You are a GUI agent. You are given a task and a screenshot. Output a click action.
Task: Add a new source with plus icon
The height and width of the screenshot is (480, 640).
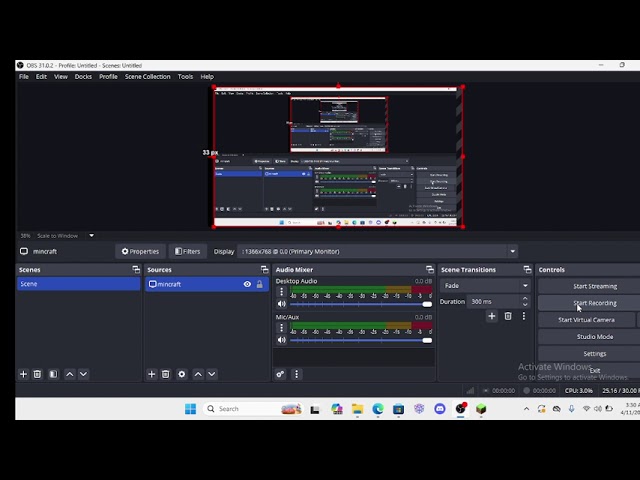pos(151,374)
